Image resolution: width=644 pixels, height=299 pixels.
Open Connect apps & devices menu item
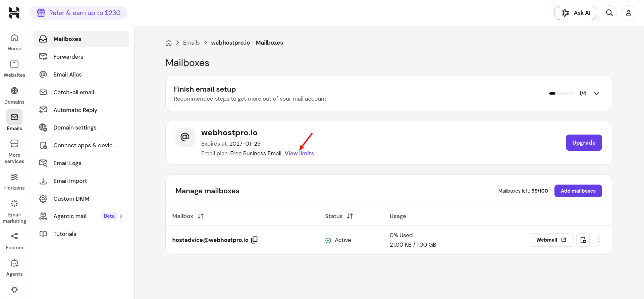pos(82,145)
